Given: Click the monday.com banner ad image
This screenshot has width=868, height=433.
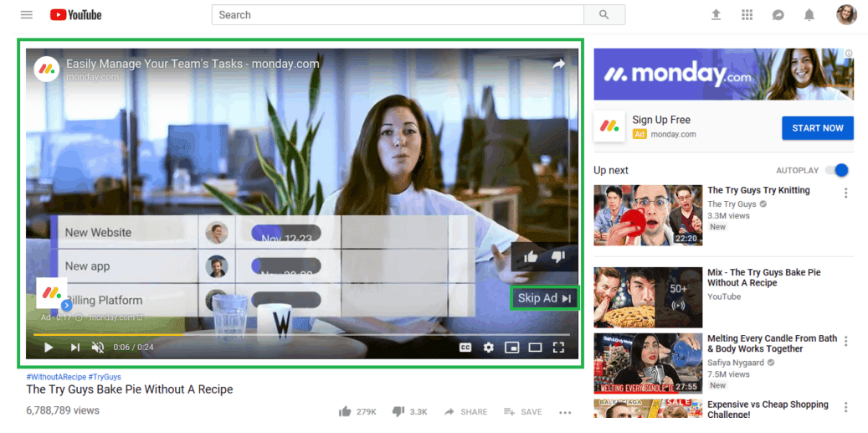Looking at the screenshot, I should tap(723, 75).
